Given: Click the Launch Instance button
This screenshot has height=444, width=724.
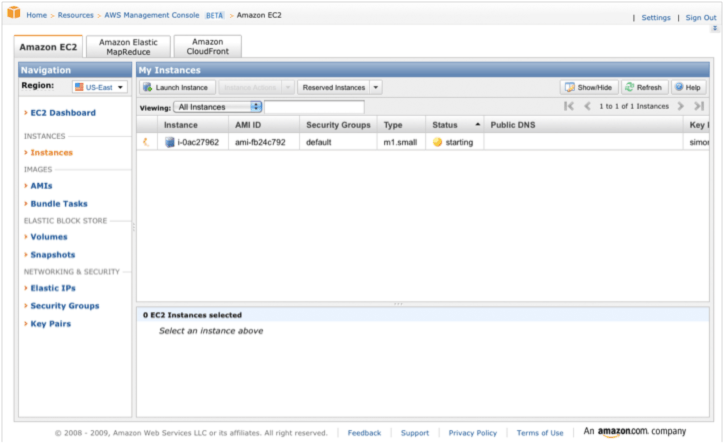Looking at the screenshot, I should (x=177, y=87).
